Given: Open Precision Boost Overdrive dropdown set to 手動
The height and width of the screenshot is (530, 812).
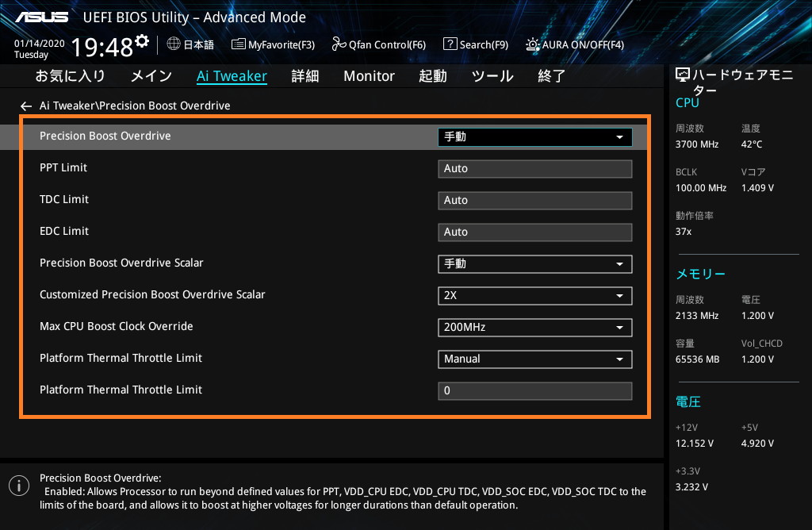Looking at the screenshot, I should (535, 136).
